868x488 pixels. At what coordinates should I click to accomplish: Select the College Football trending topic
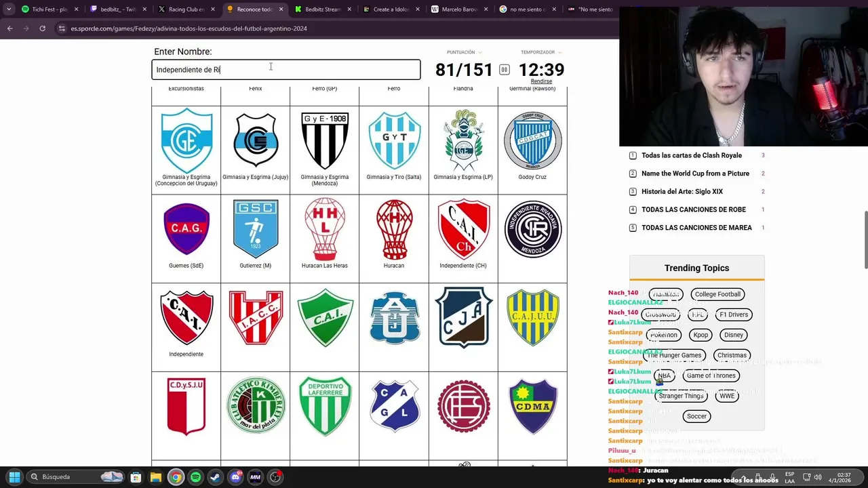(x=717, y=294)
